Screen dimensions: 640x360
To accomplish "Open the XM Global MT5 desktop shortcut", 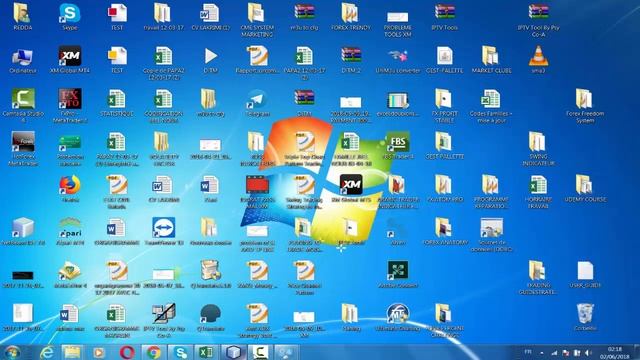I will point(351,189).
